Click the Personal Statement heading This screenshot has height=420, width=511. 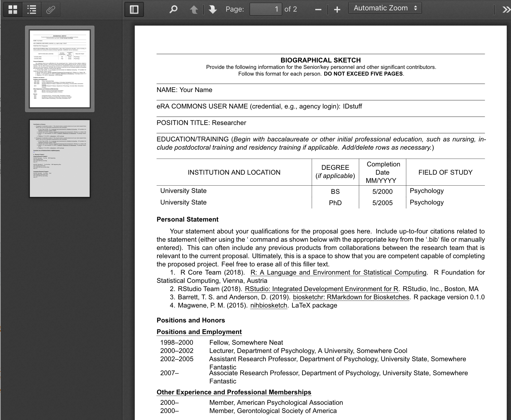(x=188, y=219)
